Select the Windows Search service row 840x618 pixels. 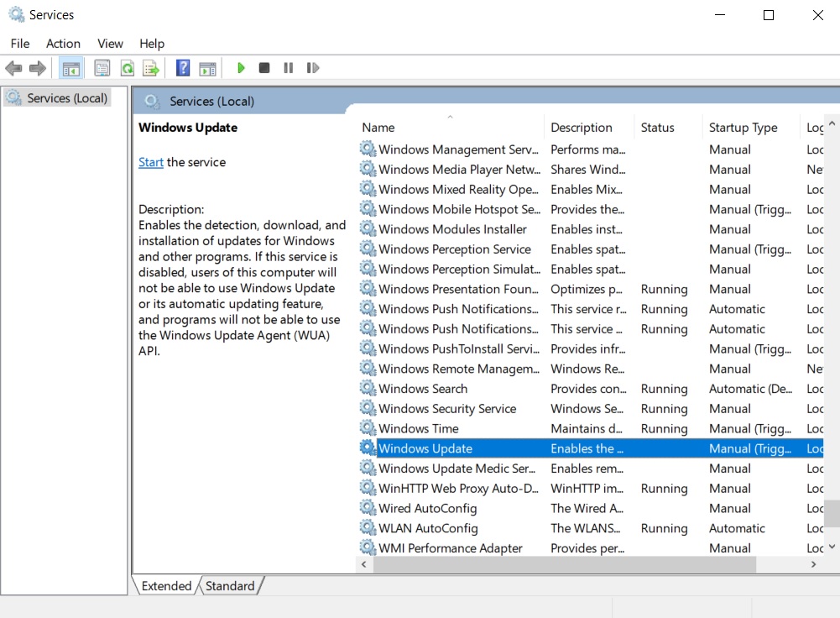(423, 389)
